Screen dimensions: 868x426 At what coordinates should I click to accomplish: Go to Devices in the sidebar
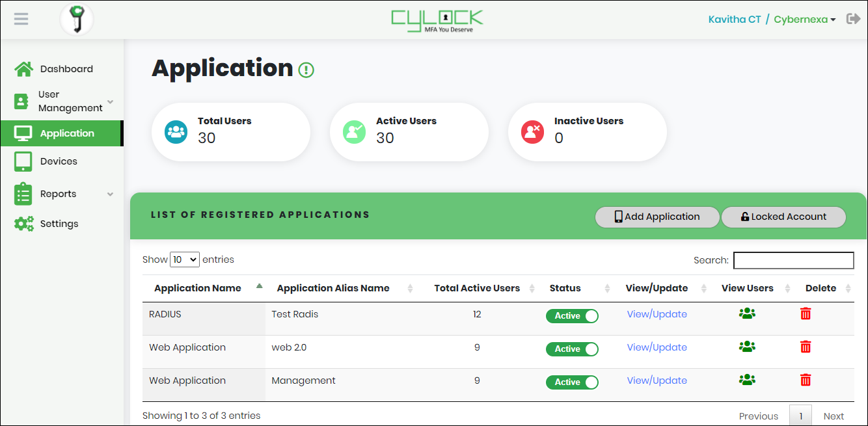click(x=59, y=161)
